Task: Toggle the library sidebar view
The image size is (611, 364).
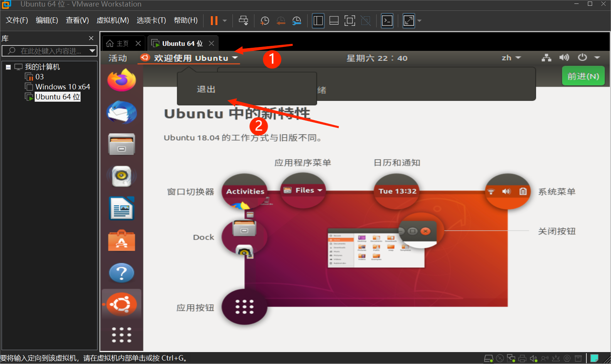Action: coord(318,21)
